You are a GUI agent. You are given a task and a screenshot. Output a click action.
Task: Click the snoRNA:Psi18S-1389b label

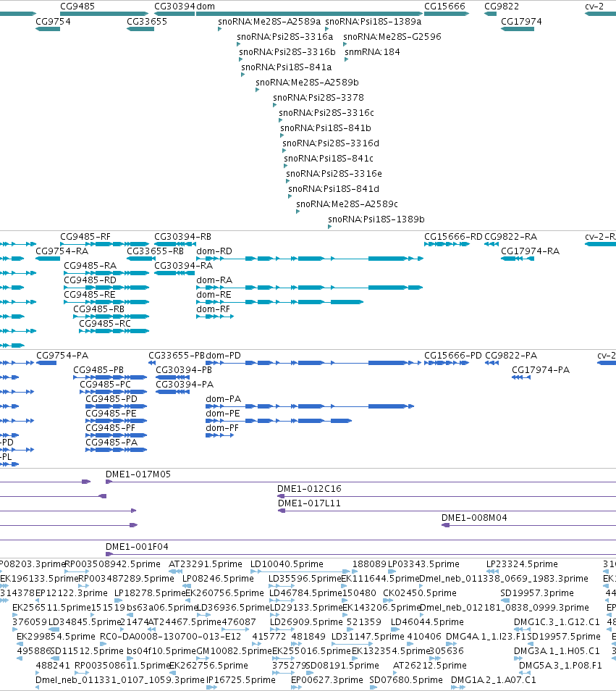[x=376, y=219]
